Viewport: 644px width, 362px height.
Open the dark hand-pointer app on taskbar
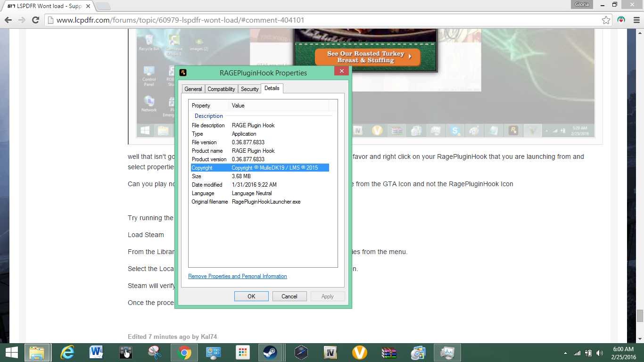coord(125,353)
